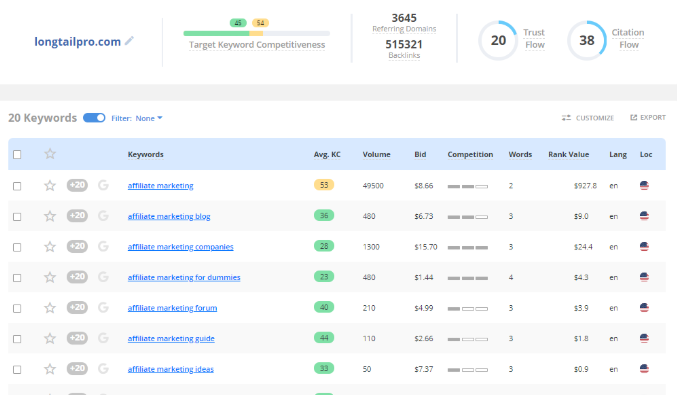Click +20 badge for affiliate marketing blog
Image resolution: width=677 pixels, height=395 pixels.
[x=77, y=215]
